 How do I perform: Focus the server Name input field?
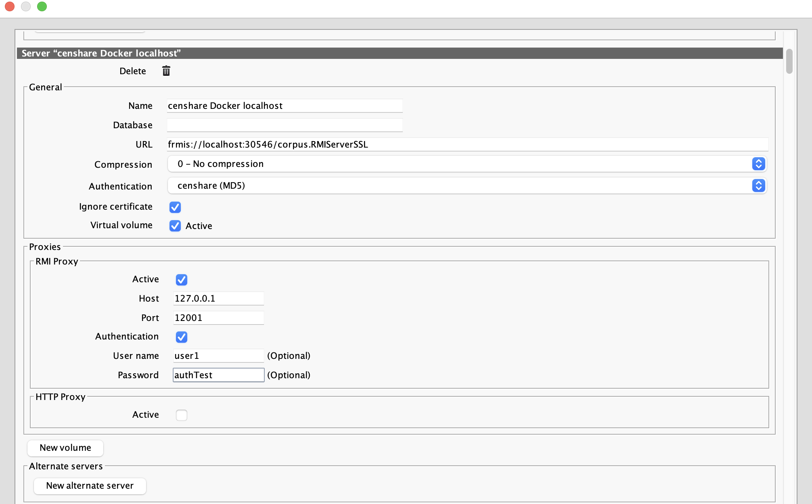coord(285,106)
